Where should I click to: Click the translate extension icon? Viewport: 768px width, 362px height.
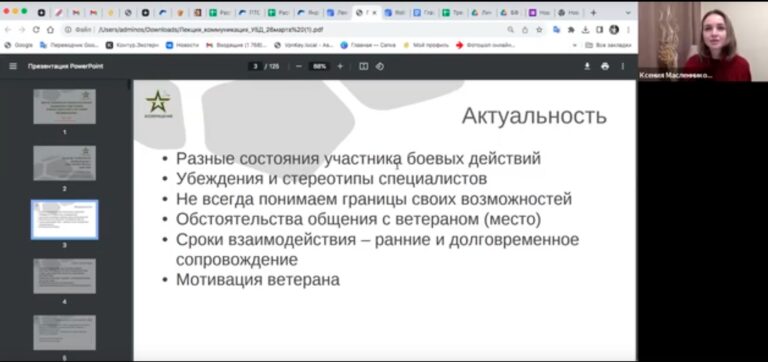pyautogui.click(x=556, y=29)
